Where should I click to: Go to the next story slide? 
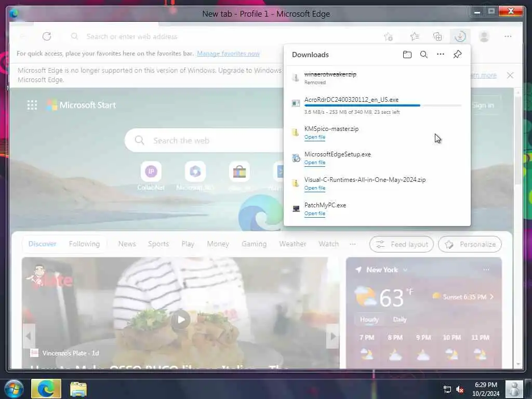point(333,336)
